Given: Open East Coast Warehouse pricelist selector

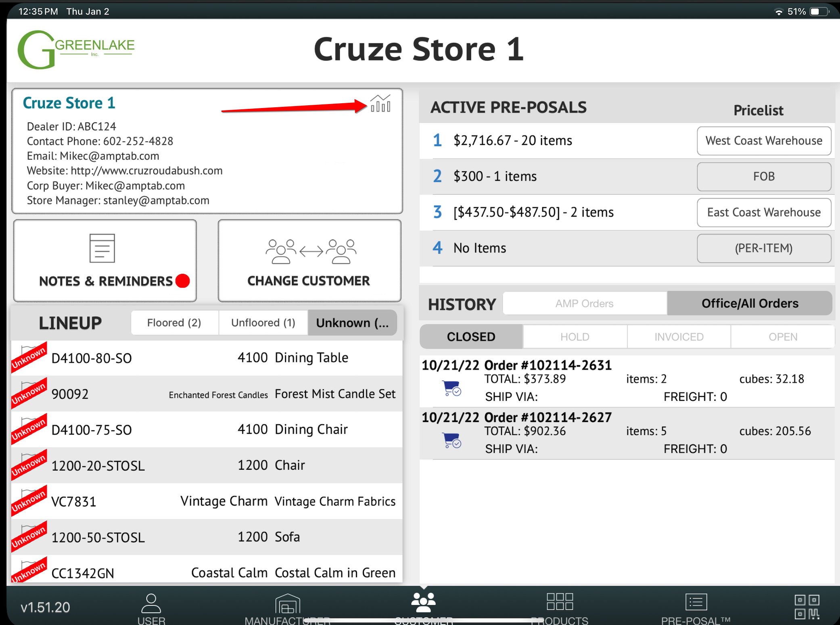Looking at the screenshot, I should pos(763,212).
